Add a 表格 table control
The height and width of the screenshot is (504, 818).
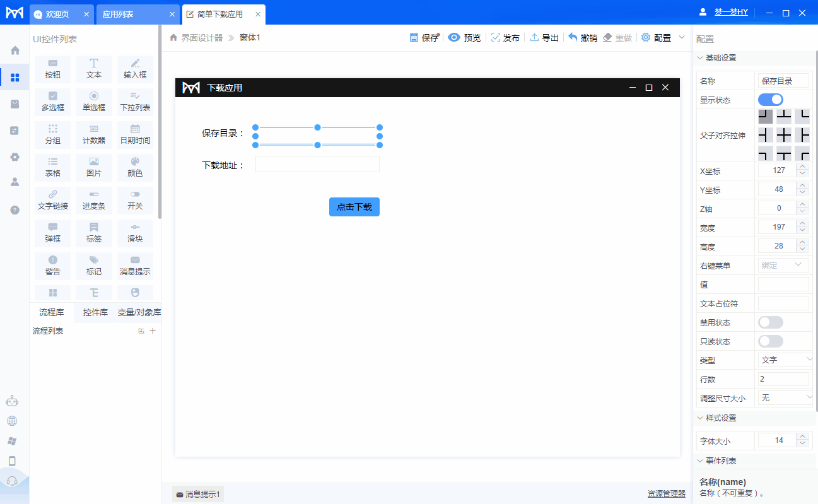click(53, 167)
